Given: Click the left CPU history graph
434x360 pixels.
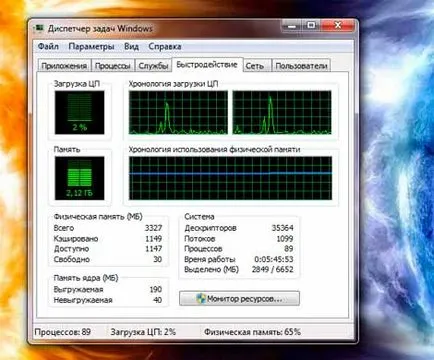Looking at the screenshot, I should pos(178,112).
